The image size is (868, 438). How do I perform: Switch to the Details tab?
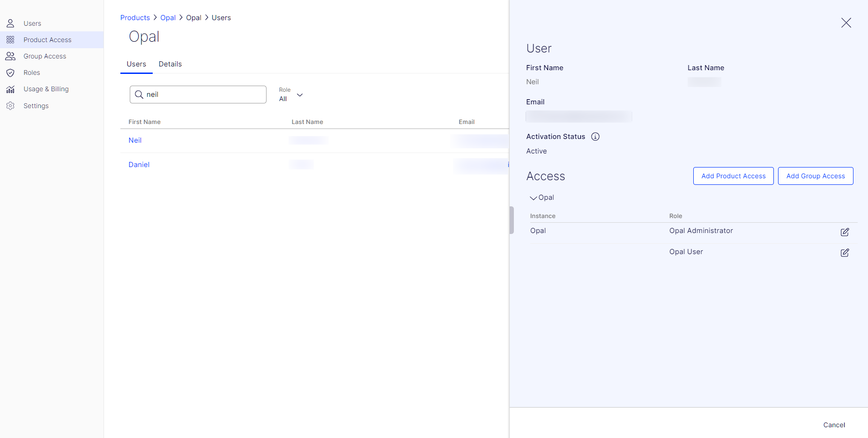coord(170,64)
